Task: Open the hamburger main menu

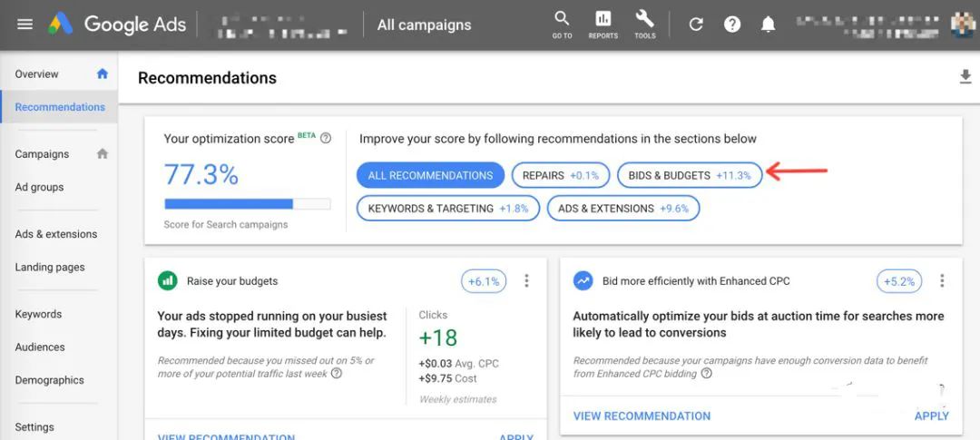Action: pyautogui.click(x=24, y=24)
